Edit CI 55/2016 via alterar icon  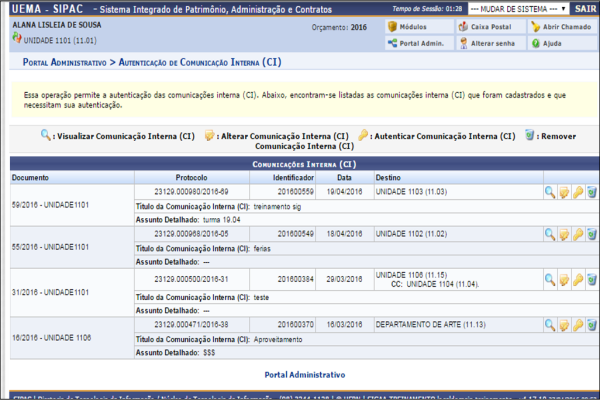click(564, 234)
